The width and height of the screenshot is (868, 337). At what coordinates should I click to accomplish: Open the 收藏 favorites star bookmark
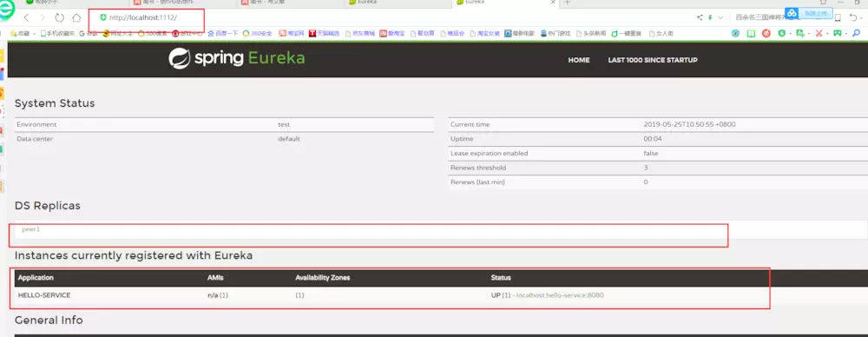coord(20,33)
